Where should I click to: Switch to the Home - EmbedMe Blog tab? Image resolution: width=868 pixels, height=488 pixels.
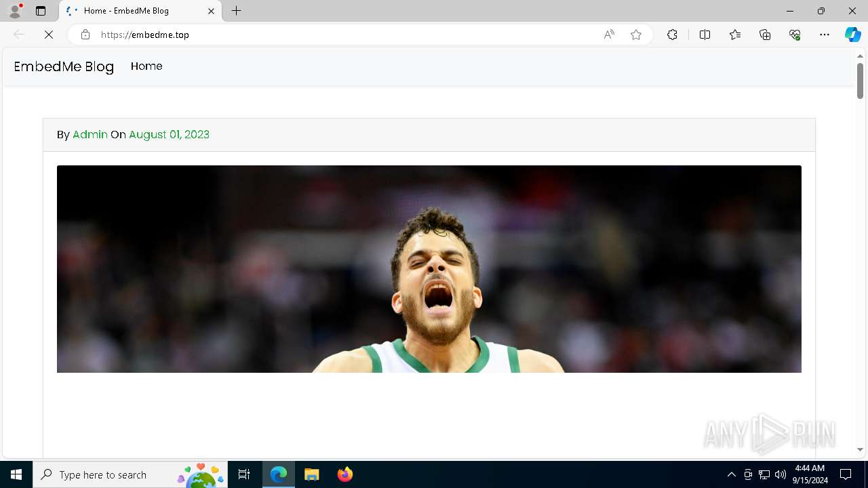(x=140, y=11)
